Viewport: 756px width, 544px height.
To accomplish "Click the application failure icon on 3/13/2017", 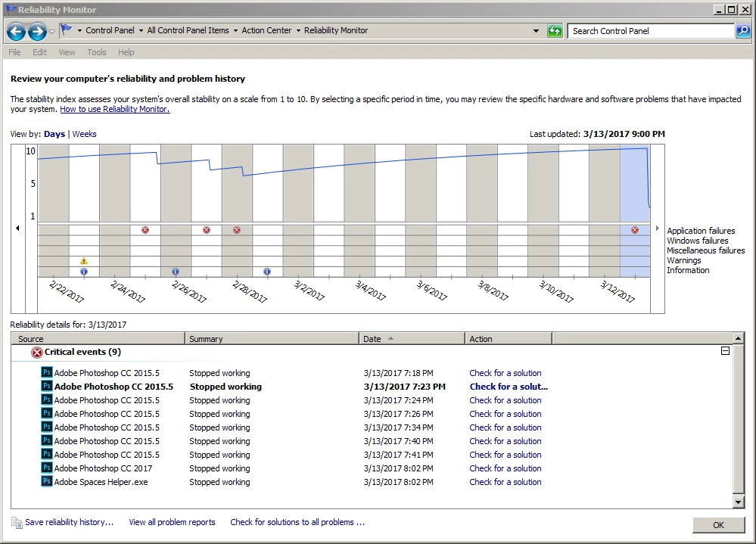I will (x=635, y=230).
